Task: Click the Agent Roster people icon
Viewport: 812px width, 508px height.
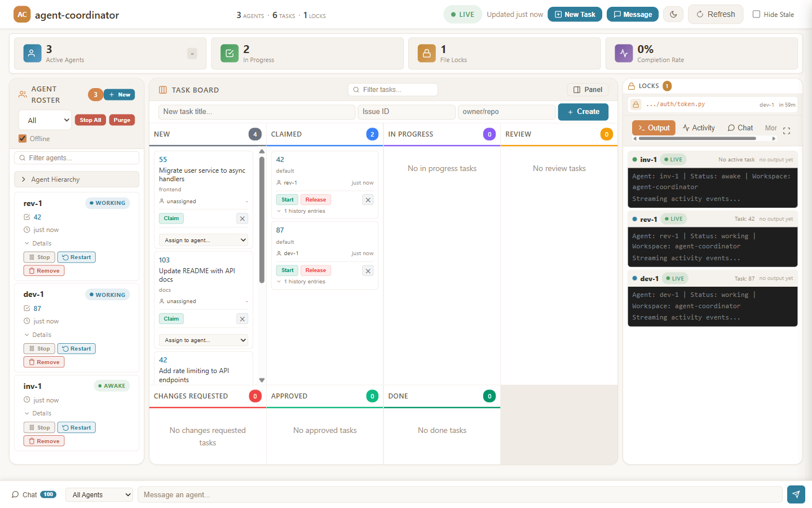Action: [x=23, y=94]
